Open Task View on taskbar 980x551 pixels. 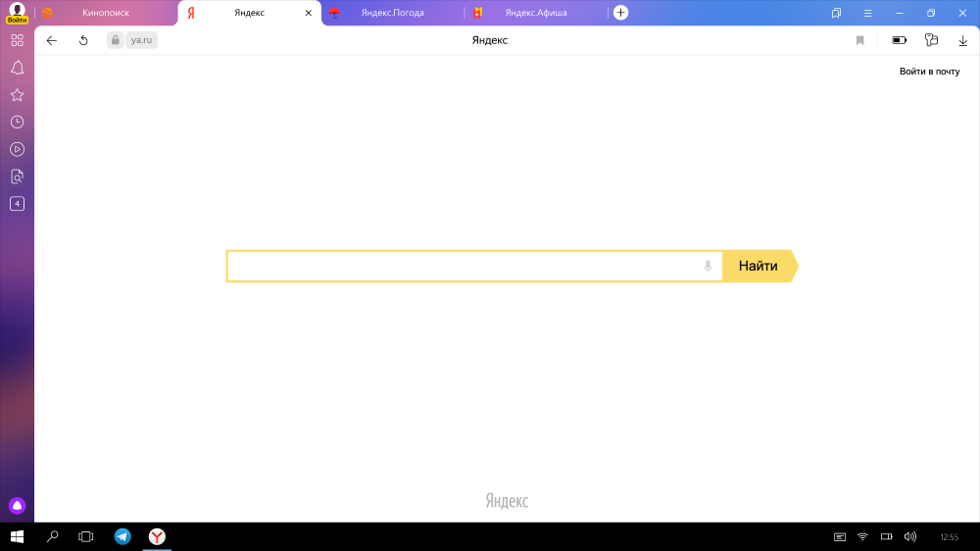[85, 536]
